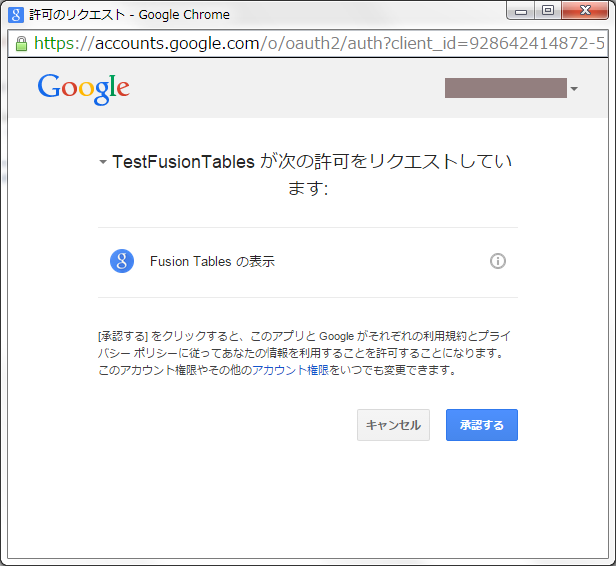Collapse the TestFusionTables permission request triangle
Screen dimensions: 616x566
pyautogui.click(x=103, y=162)
